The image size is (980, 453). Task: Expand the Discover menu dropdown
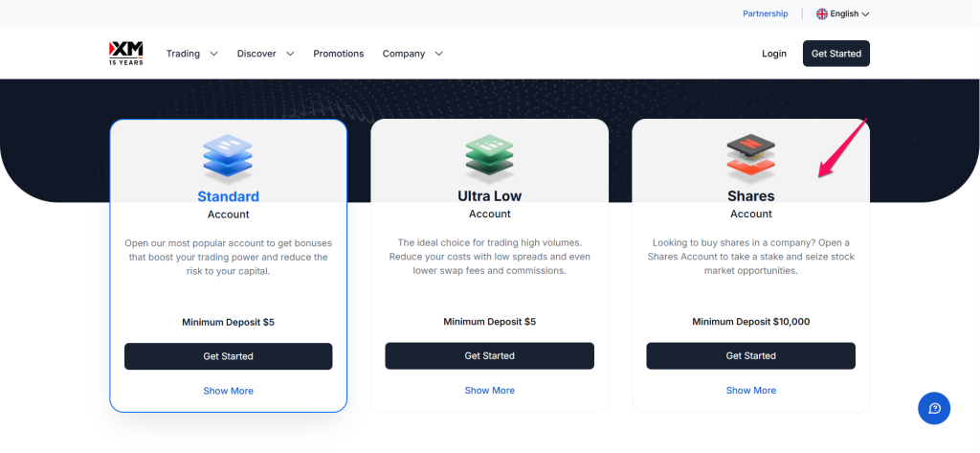(265, 54)
